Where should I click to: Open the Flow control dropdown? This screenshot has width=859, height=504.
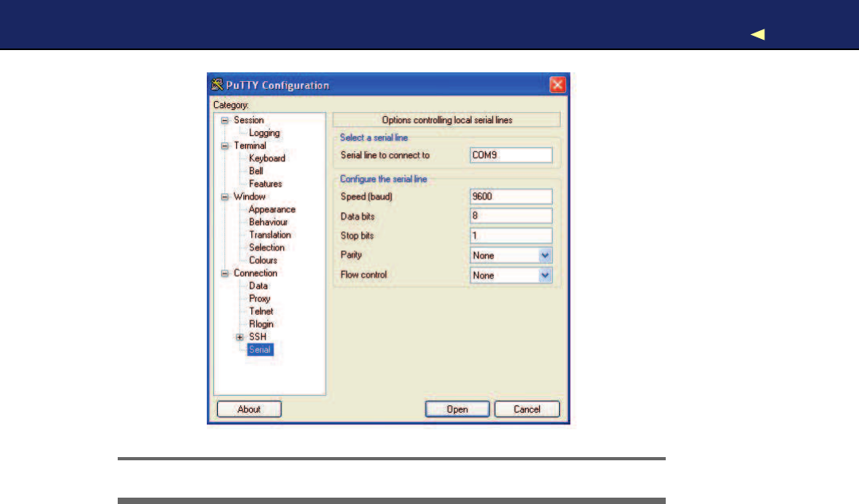pyautogui.click(x=545, y=275)
